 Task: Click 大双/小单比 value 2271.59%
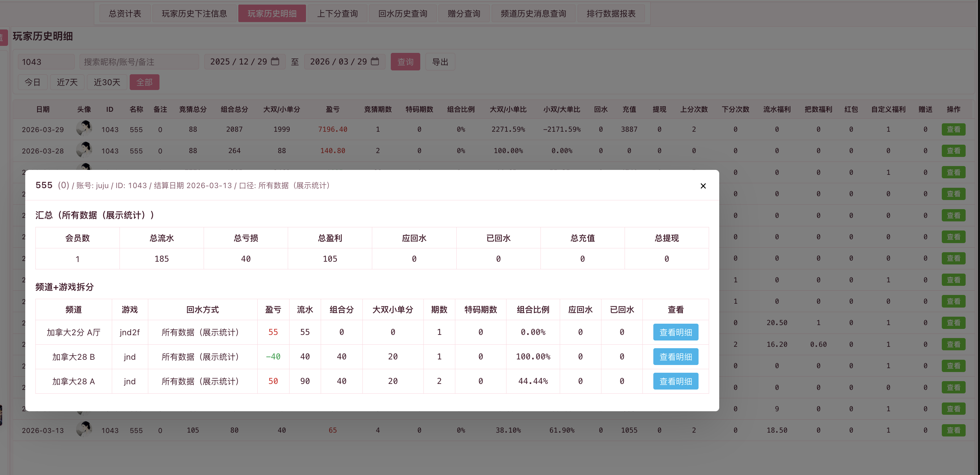pyautogui.click(x=508, y=129)
